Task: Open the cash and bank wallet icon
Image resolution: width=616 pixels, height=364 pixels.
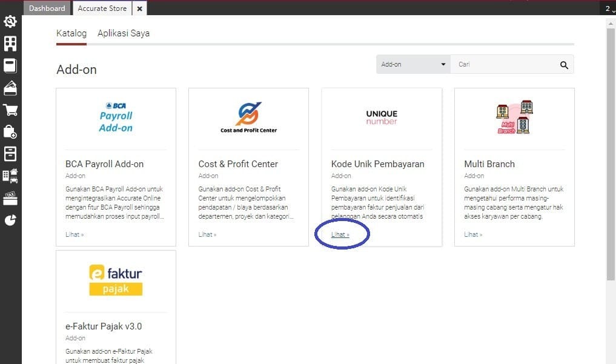Action: pos(10,88)
